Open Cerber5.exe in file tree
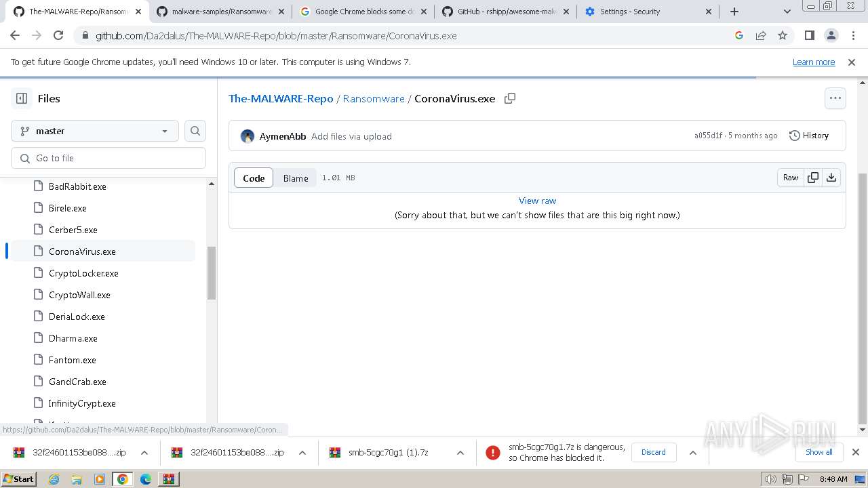Screen dimensions: 868x488 [x=73, y=230]
